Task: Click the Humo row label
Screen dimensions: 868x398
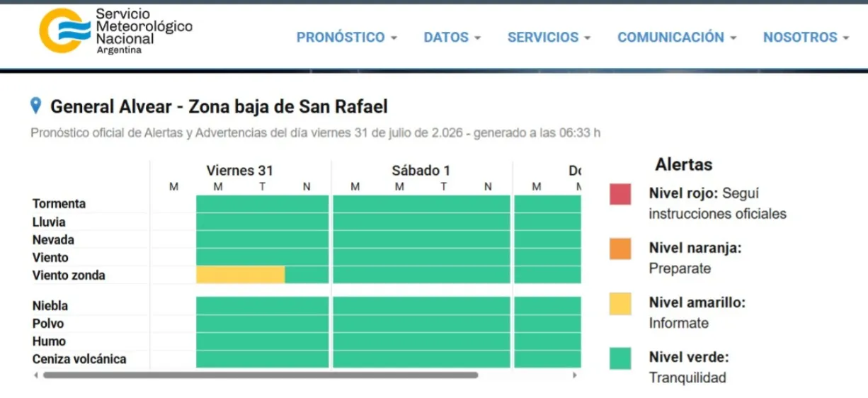Action: point(49,341)
